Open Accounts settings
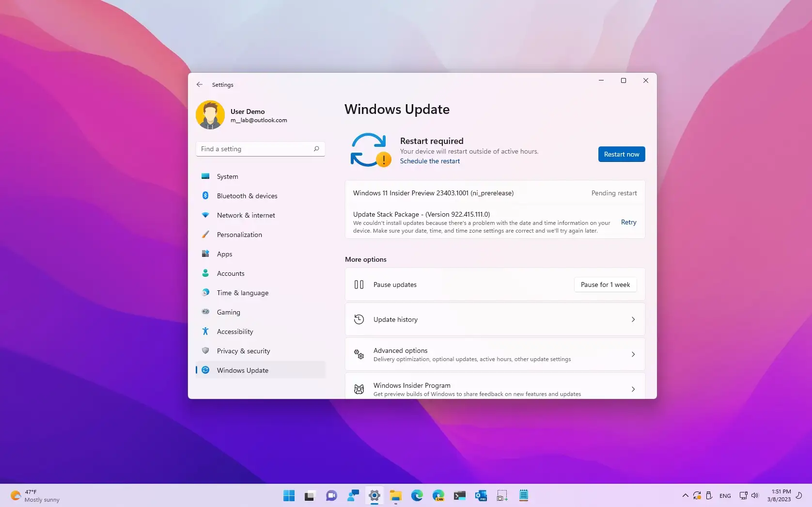The width and height of the screenshot is (812, 507). [260, 273]
